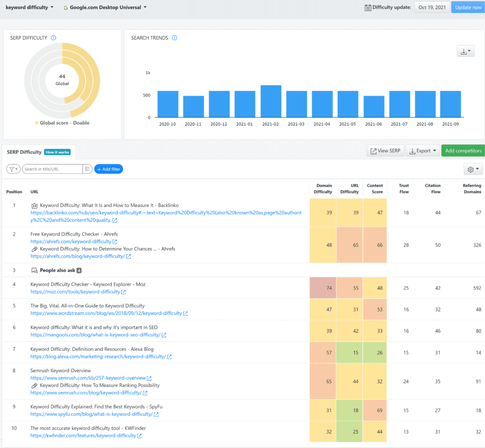Open external link icon for wordstream URL
485x448 pixels.
tap(186, 314)
